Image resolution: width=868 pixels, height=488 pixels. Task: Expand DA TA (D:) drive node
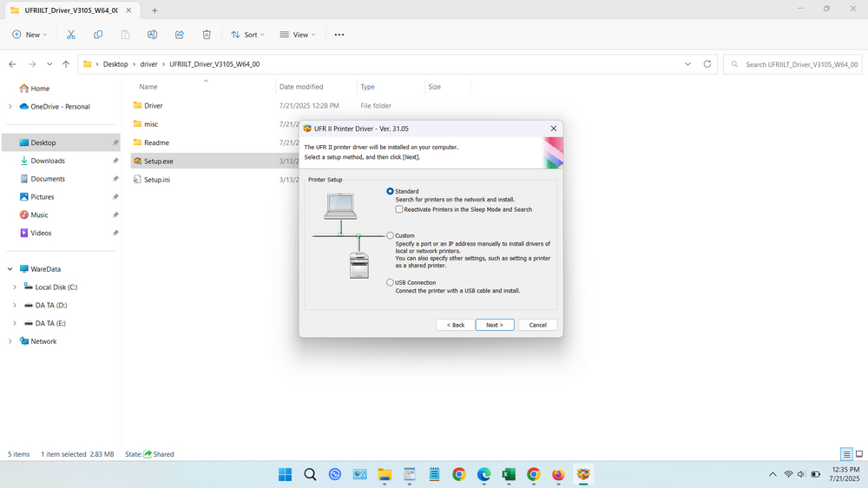coord(15,305)
